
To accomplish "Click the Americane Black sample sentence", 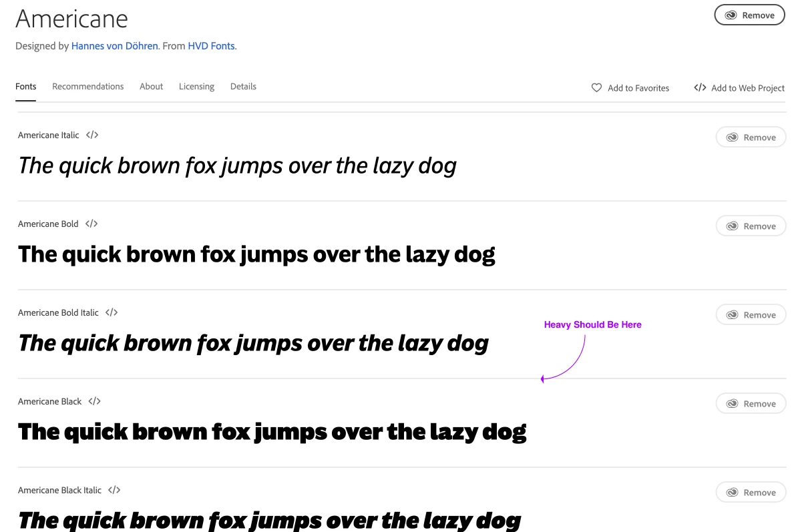I will click(x=272, y=433).
